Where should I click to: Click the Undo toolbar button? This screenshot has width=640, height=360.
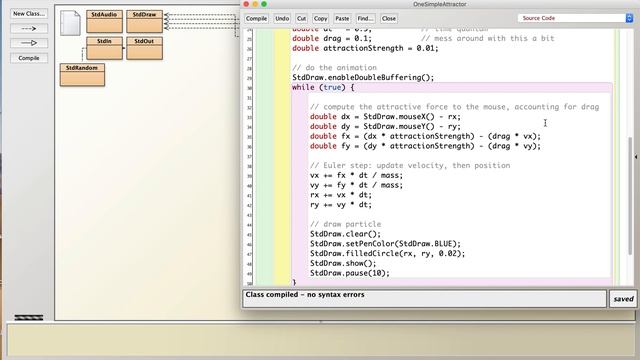[282, 18]
